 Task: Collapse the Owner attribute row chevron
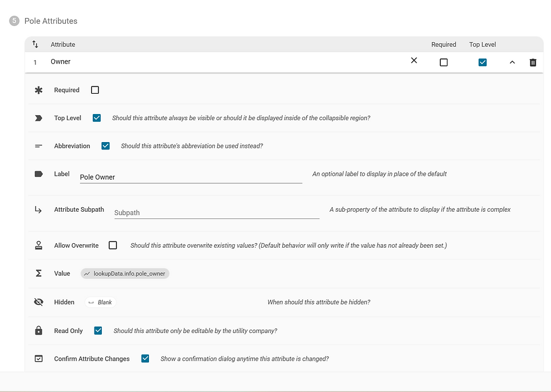click(512, 62)
